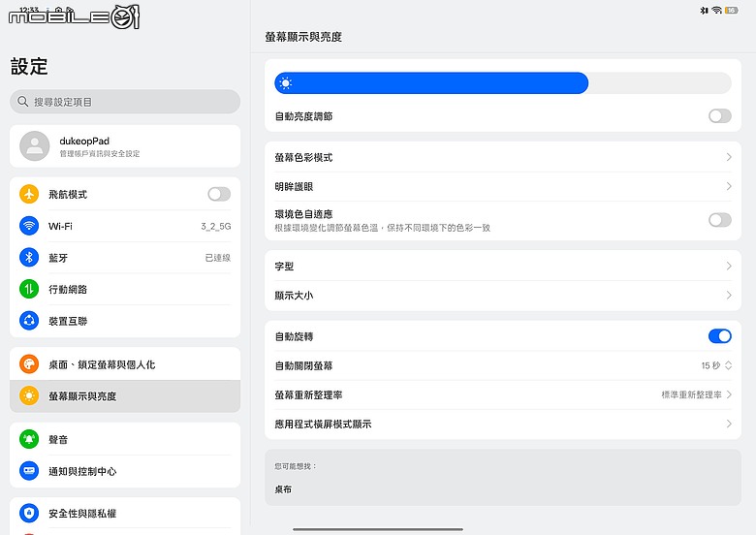The width and height of the screenshot is (756, 535).
Task: Open 桌面、鎖定螢幕與個人化 settings
Action: (x=125, y=363)
